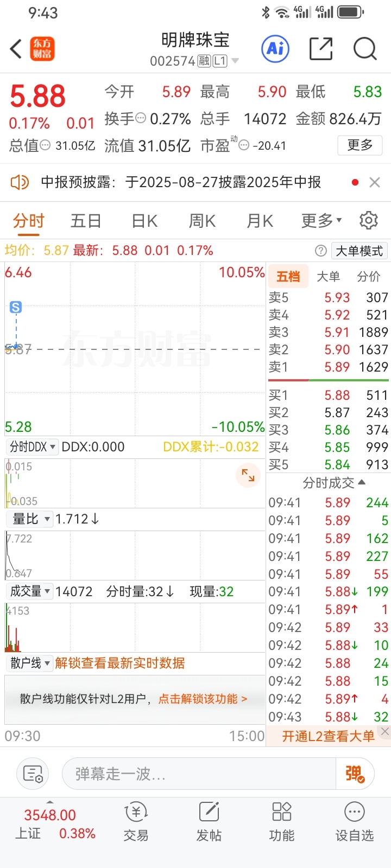This screenshot has height=868, width=391.
Task: Tap the Wi-Fi icon in status bar
Action: pyautogui.click(x=281, y=12)
